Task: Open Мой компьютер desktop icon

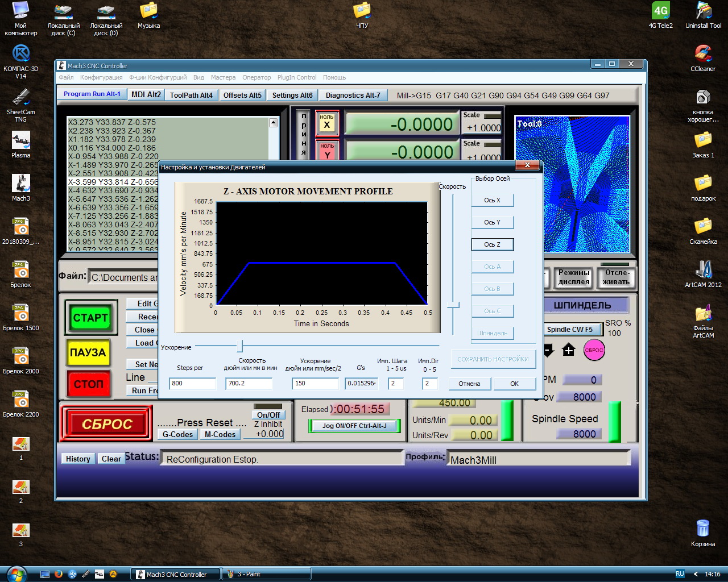Action: pyautogui.click(x=21, y=19)
